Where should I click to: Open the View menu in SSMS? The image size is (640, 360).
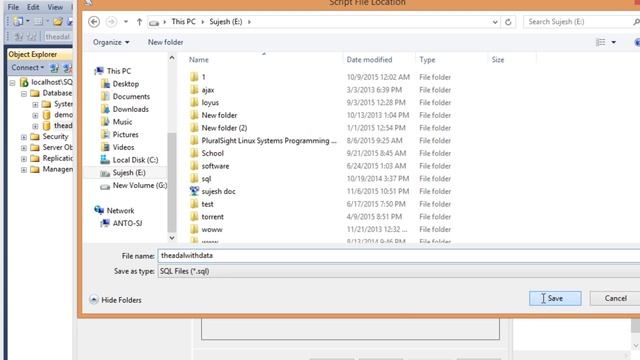(55, 7)
